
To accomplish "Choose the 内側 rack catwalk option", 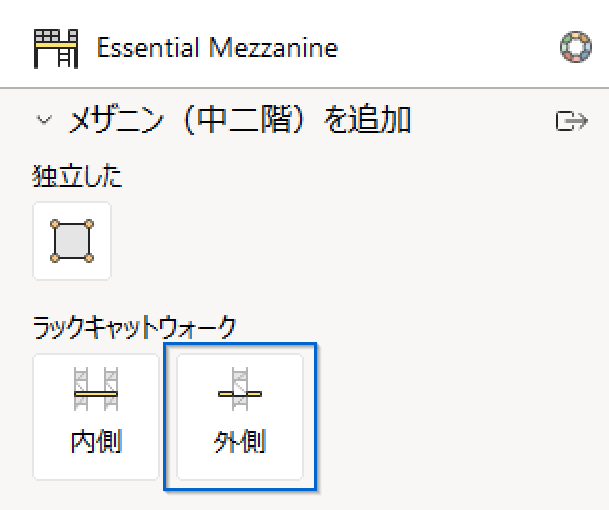I will tap(96, 417).
